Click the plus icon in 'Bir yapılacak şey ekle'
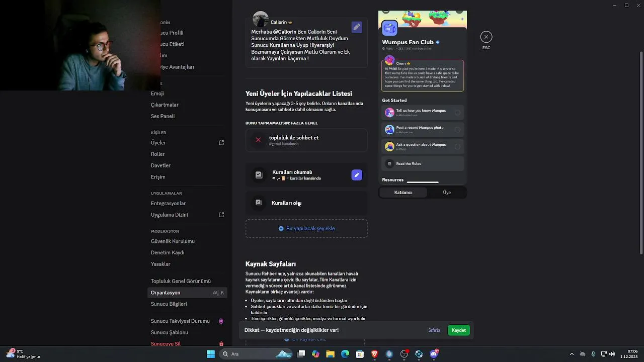 (281, 228)
